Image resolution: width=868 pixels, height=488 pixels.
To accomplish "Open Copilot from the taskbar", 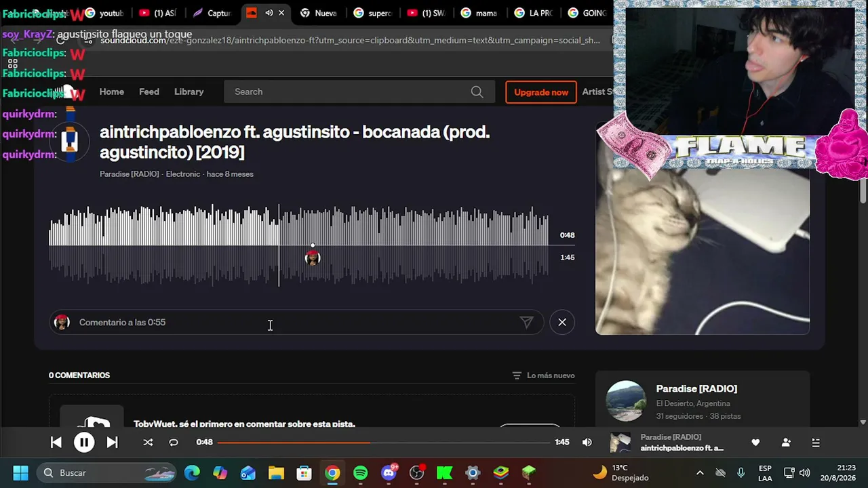I will tap(220, 472).
